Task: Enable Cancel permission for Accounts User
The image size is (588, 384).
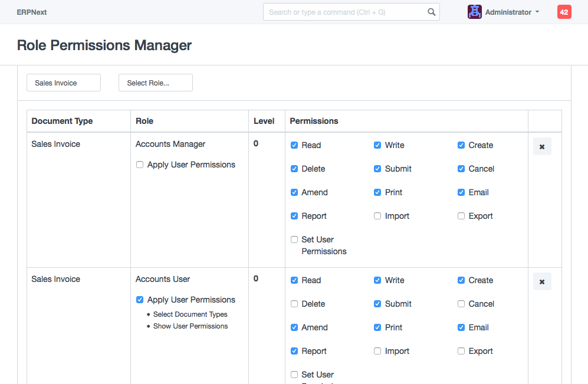Action: click(x=461, y=304)
